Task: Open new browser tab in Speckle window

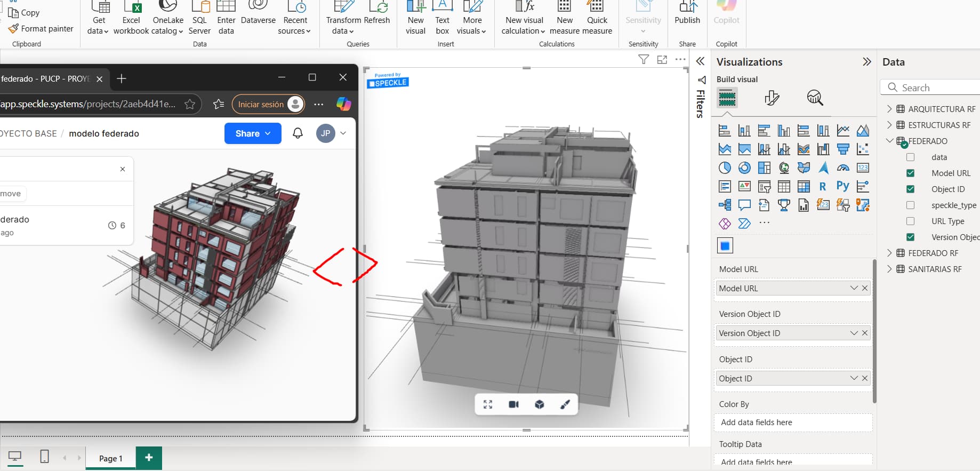Action: [122, 79]
